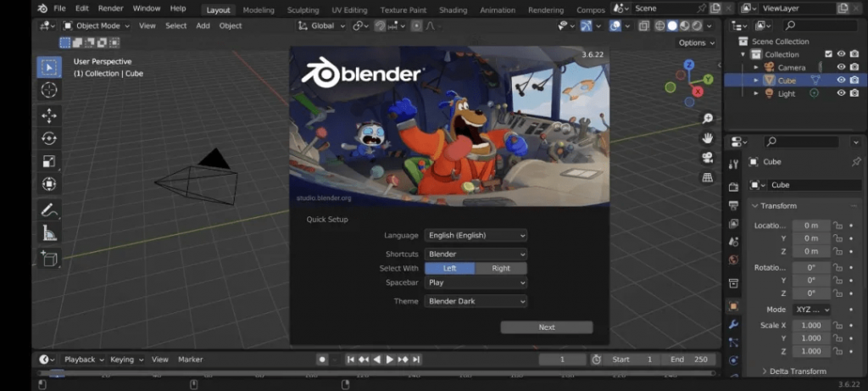Image resolution: width=868 pixels, height=391 pixels.
Task: Select the Rotate tool
Action: [x=49, y=138]
